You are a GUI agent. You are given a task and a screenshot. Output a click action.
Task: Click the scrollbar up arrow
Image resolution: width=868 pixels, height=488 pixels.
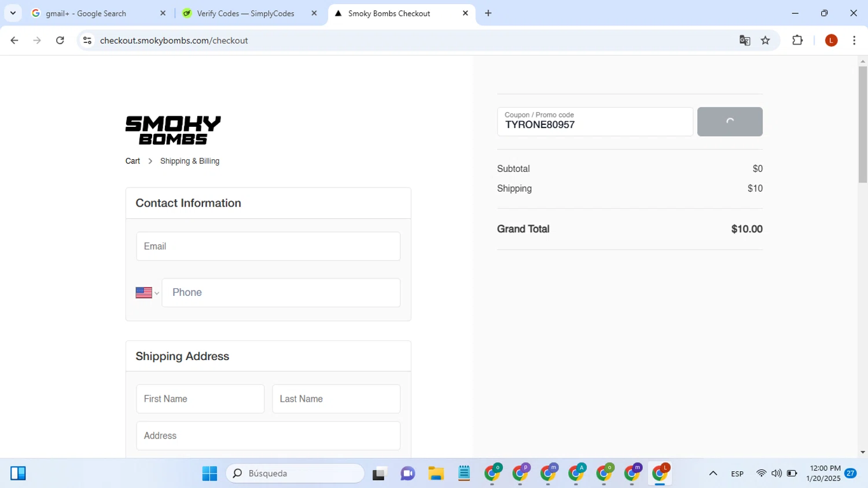863,61
